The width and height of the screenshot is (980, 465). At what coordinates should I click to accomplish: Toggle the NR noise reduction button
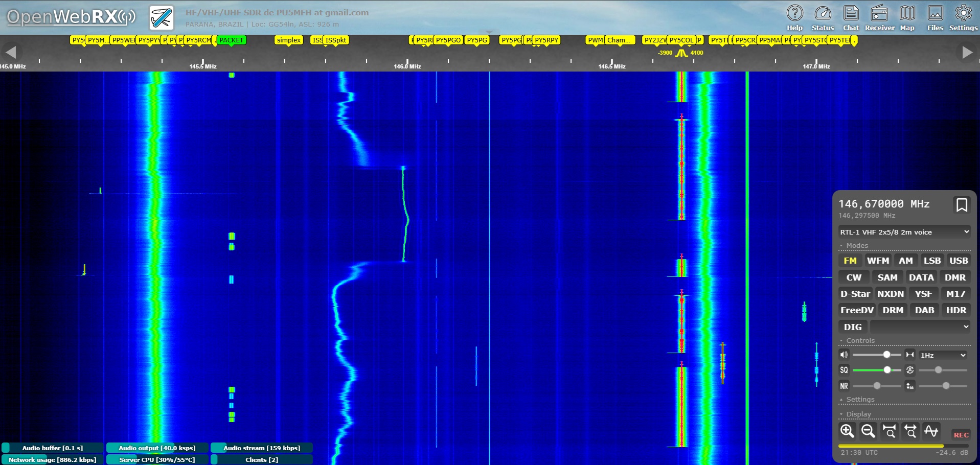pos(844,386)
